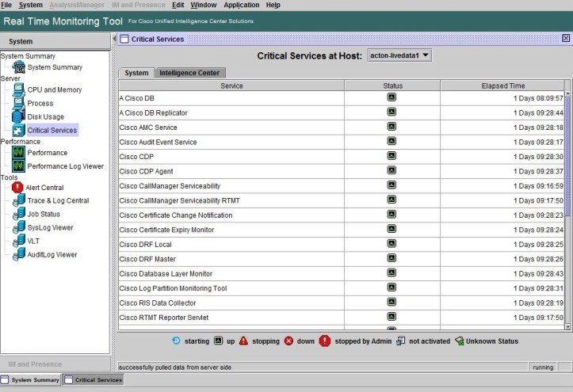This screenshot has width=573, height=392.
Task: Click the Trace & Log Central icon
Action: pos(19,200)
